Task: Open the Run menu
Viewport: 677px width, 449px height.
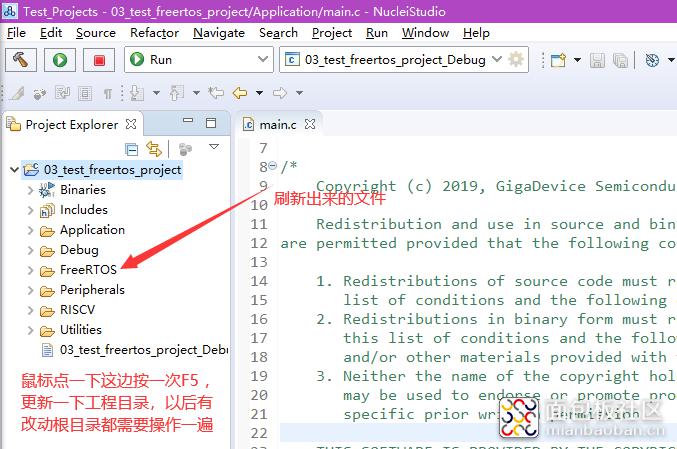Action: click(x=377, y=33)
